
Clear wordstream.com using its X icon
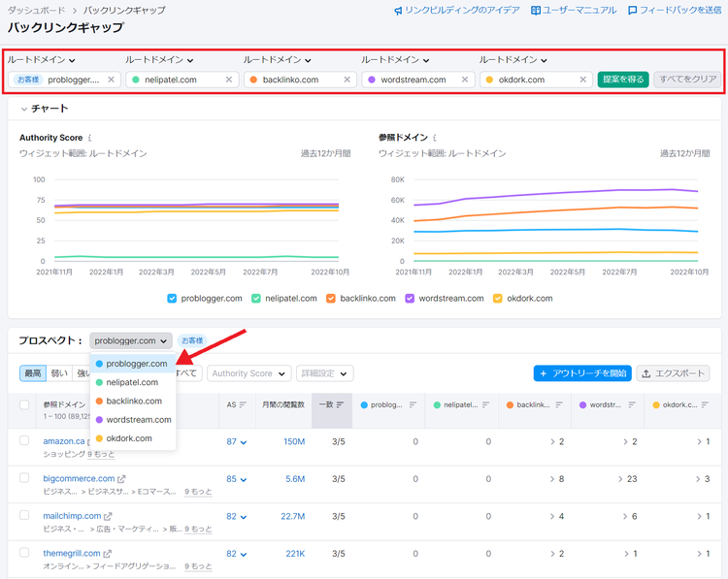click(465, 80)
